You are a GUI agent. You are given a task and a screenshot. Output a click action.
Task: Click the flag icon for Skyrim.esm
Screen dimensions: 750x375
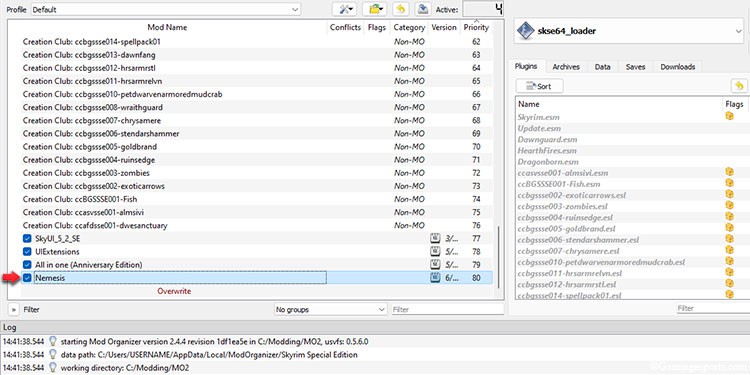tap(729, 116)
